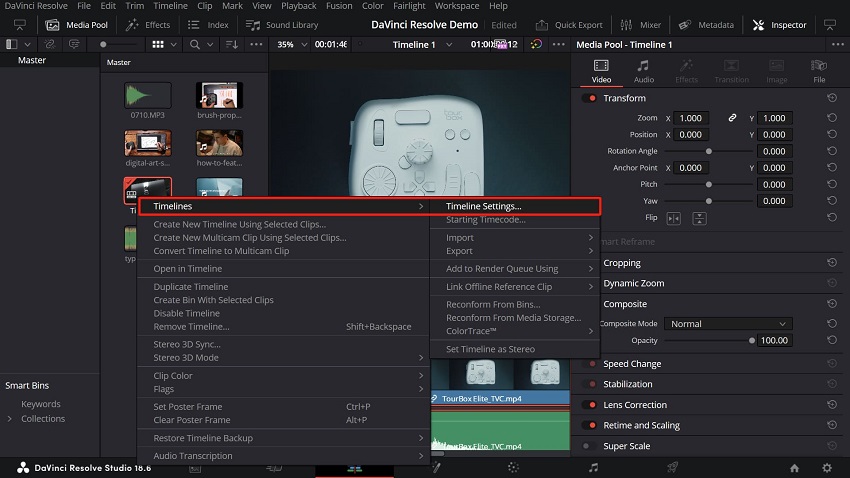
Task: Switch to the Color page icon
Action: tap(513, 467)
